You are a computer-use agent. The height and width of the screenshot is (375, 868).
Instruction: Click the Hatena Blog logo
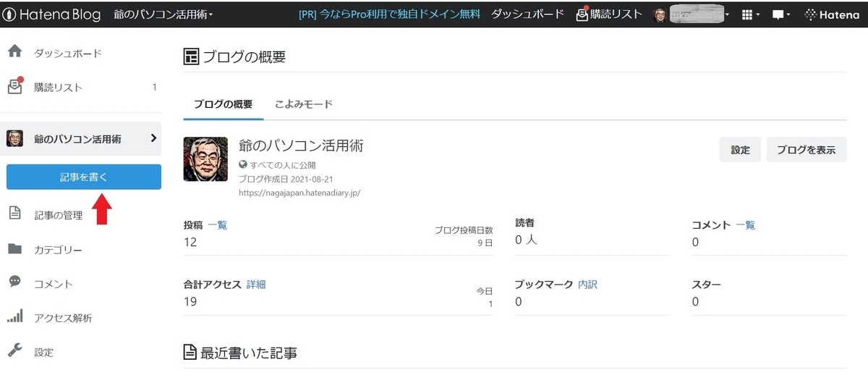click(51, 14)
